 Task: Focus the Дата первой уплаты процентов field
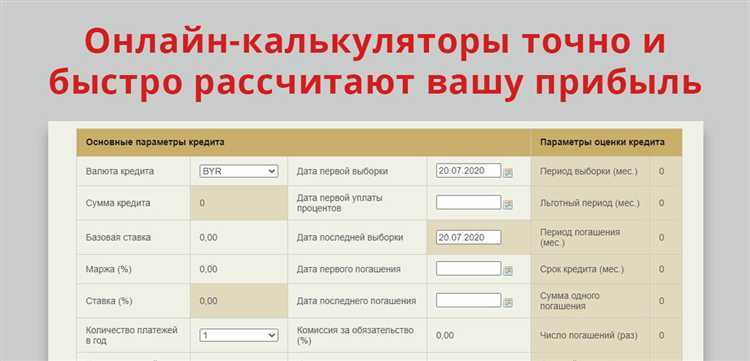(468, 202)
